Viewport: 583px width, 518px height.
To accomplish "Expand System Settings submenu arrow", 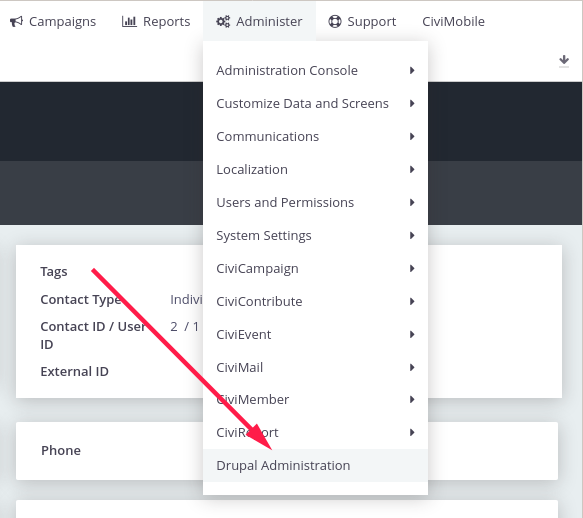I will 412,235.
